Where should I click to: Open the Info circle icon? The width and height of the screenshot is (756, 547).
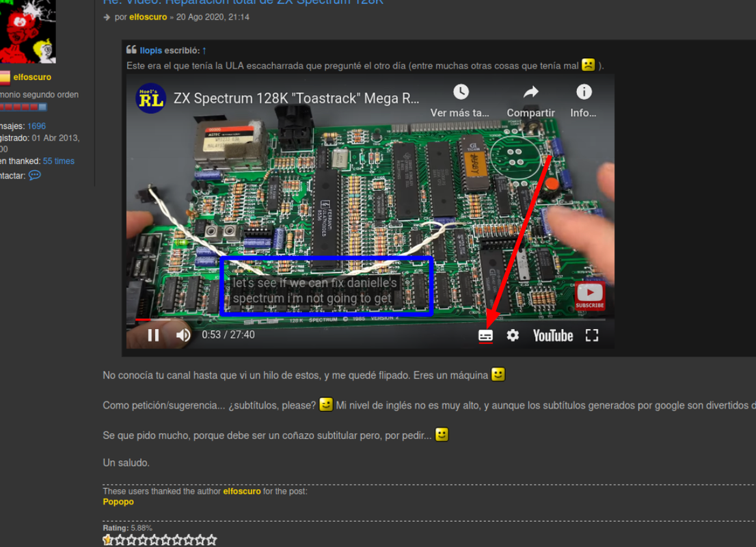click(x=584, y=92)
